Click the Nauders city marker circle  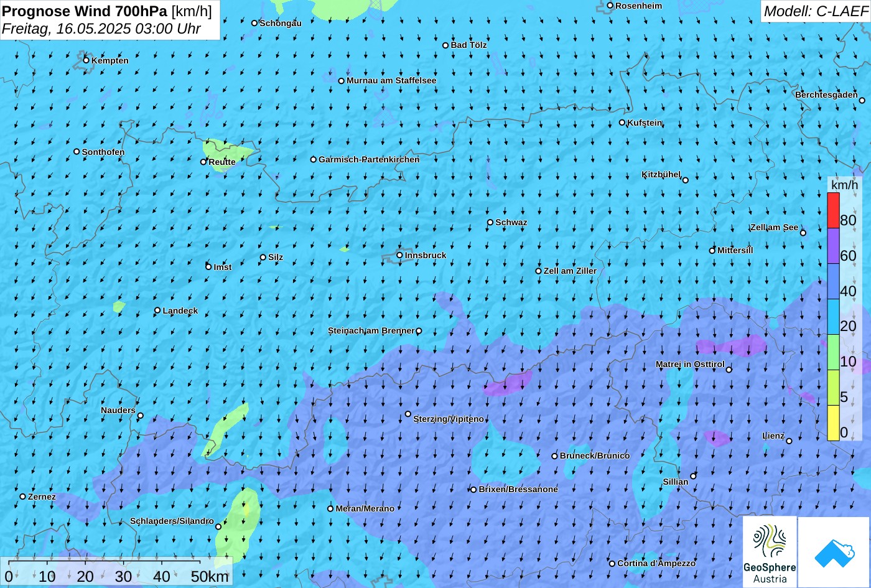click(140, 416)
